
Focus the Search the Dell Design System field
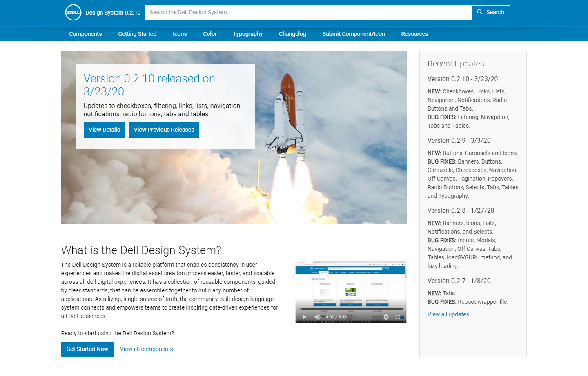(x=308, y=12)
